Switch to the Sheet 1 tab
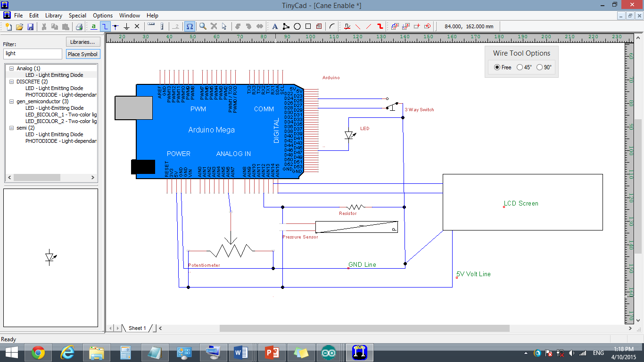 (x=137, y=328)
